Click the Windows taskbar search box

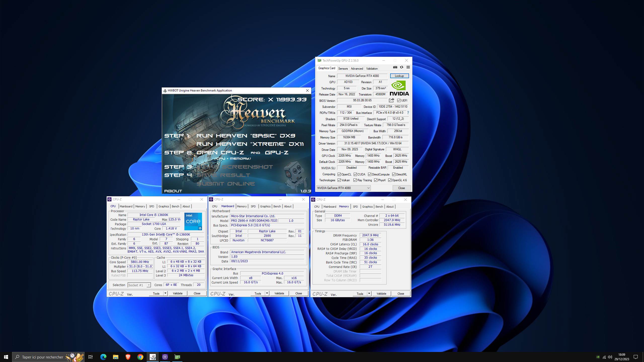[x=48, y=357]
